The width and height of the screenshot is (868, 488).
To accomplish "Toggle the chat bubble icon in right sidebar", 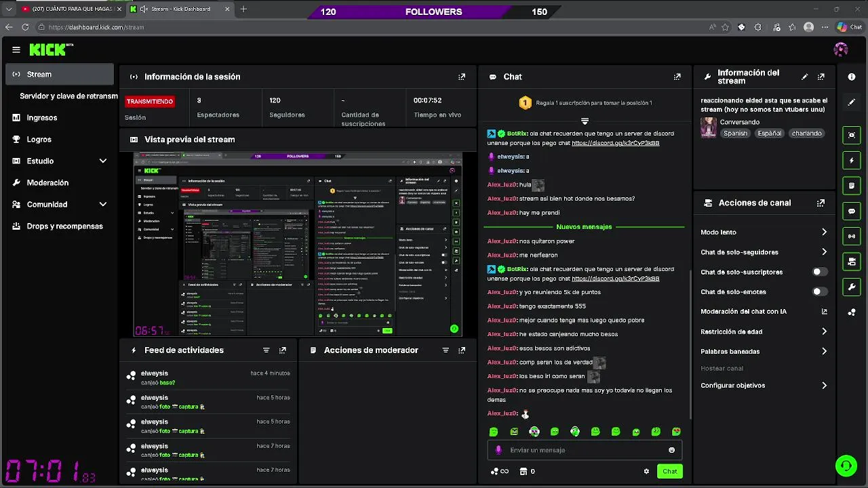I will pyautogui.click(x=852, y=211).
